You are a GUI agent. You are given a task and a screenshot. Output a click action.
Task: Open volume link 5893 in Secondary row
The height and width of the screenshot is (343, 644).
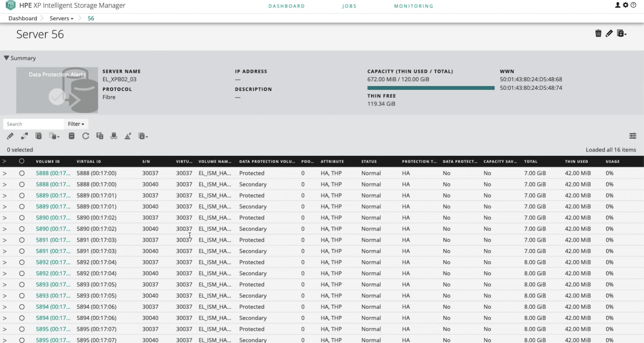click(53, 296)
